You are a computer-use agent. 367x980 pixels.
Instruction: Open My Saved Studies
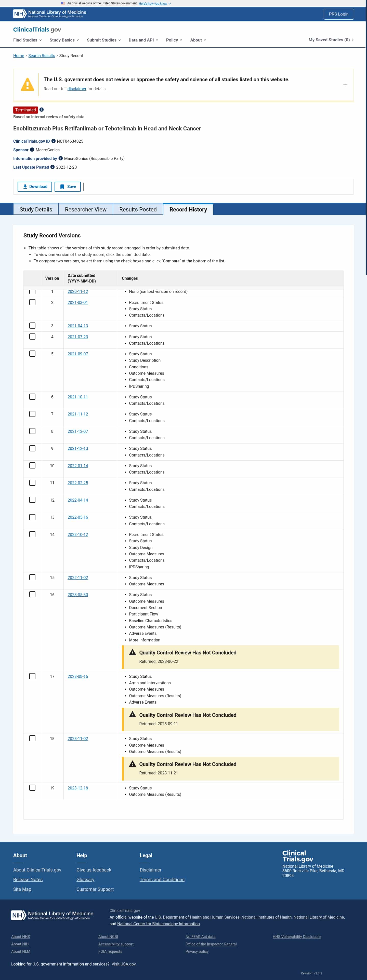click(x=331, y=39)
